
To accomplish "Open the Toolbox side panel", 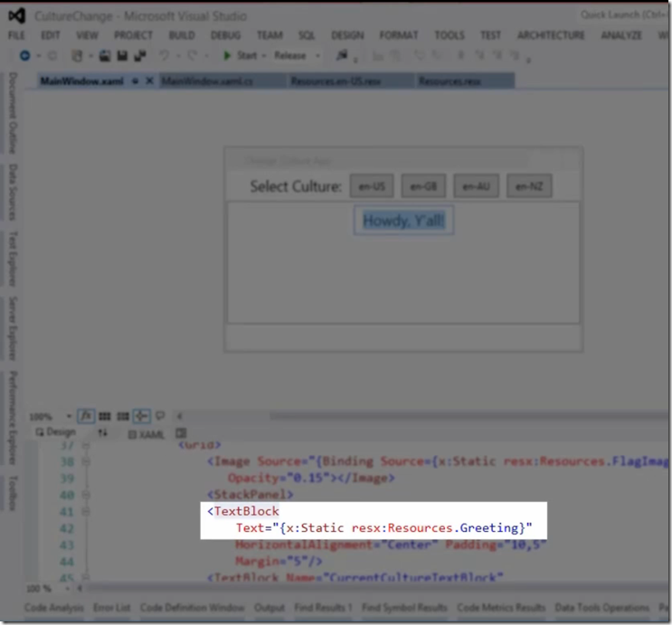I will click(x=13, y=493).
